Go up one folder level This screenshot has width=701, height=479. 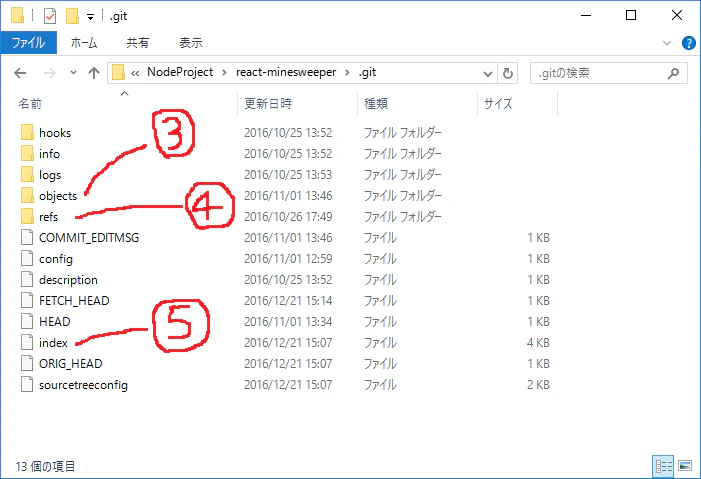click(x=94, y=73)
